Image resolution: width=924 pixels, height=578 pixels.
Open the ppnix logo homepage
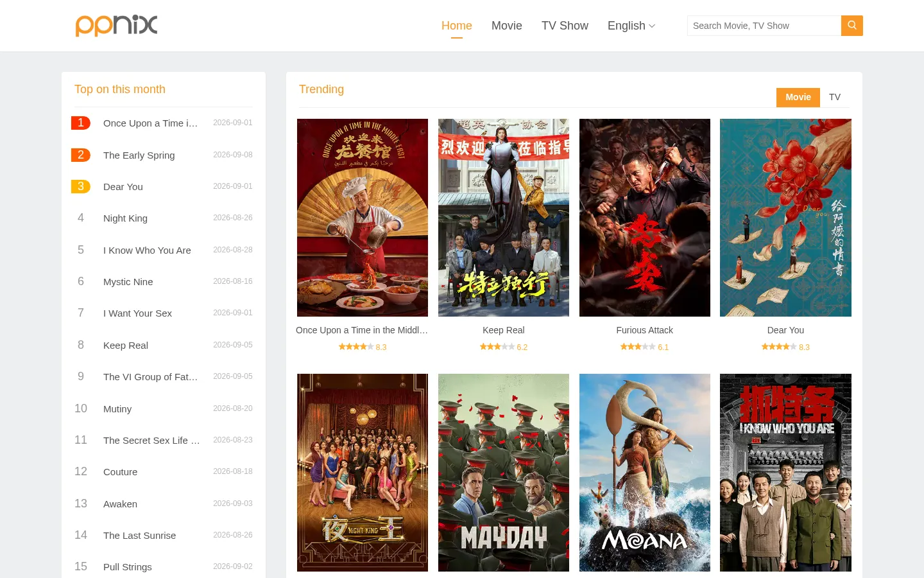tap(116, 26)
